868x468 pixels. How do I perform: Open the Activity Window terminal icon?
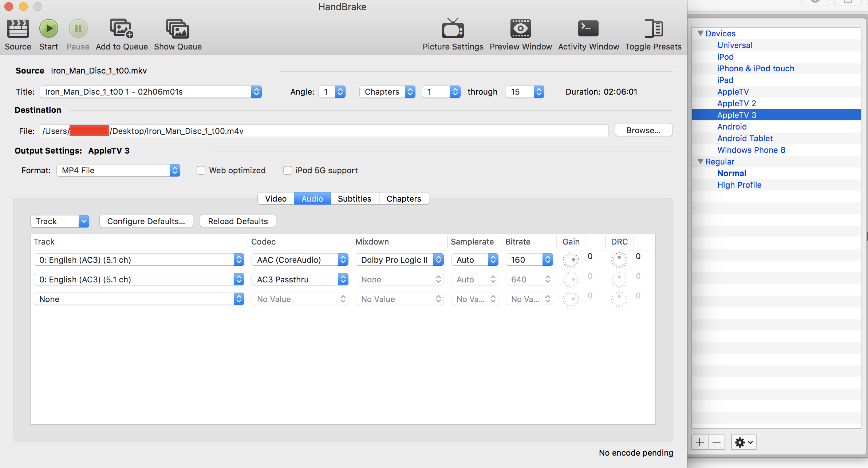[x=588, y=29]
